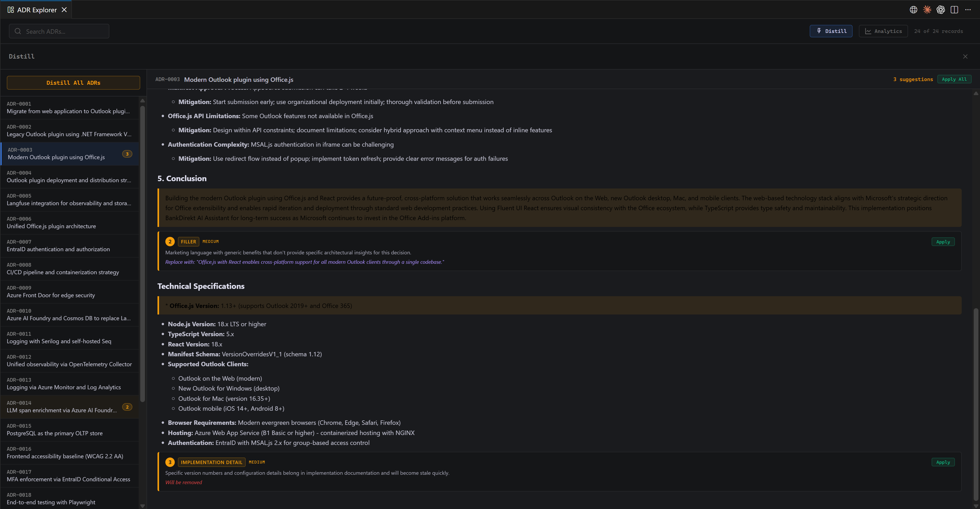The image size is (980, 509).
Task: Apply the FILLER suggestion
Action: click(x=943, y=242)
